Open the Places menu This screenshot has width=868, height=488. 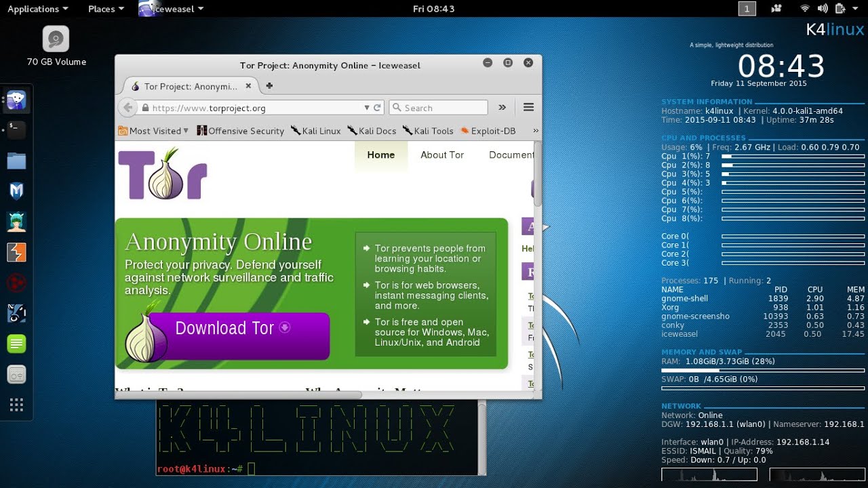click(x=106, y=9)
